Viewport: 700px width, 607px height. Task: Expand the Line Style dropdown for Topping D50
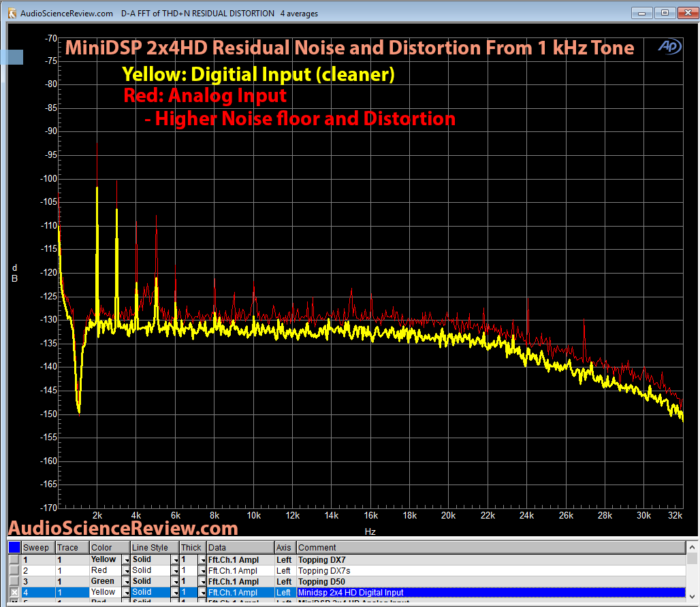point(176,582)
